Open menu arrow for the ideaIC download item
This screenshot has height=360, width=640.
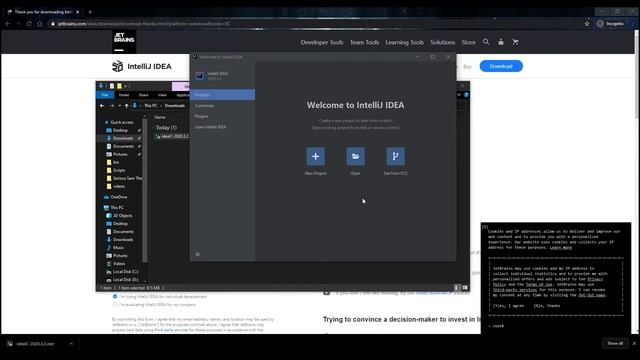[x=71, y=344]
